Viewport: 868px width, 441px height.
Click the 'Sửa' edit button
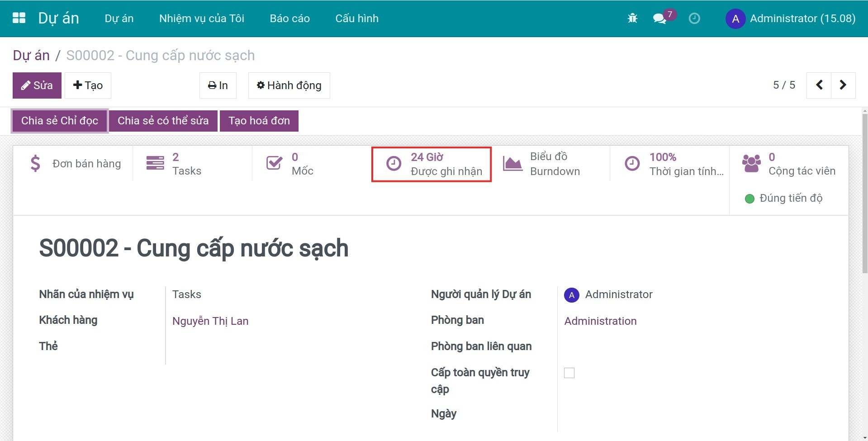coord(37,85)
